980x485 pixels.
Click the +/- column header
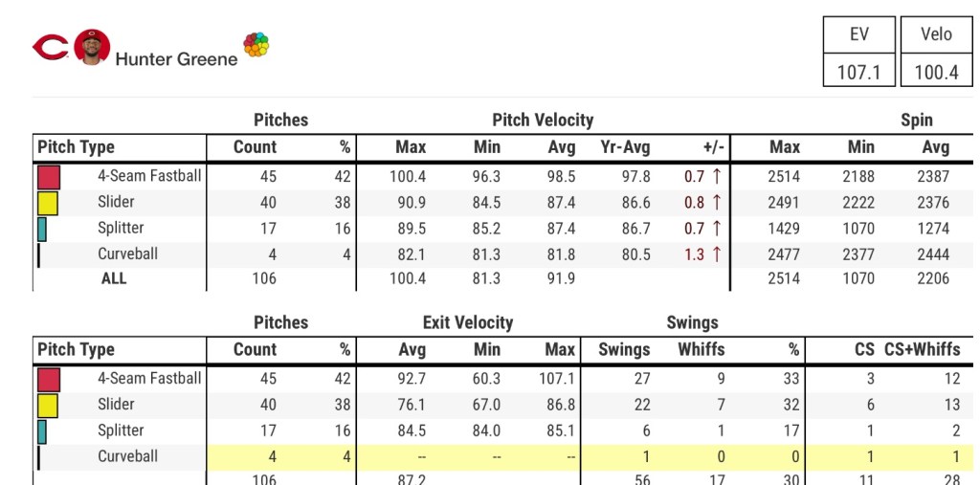pos(714,147)
